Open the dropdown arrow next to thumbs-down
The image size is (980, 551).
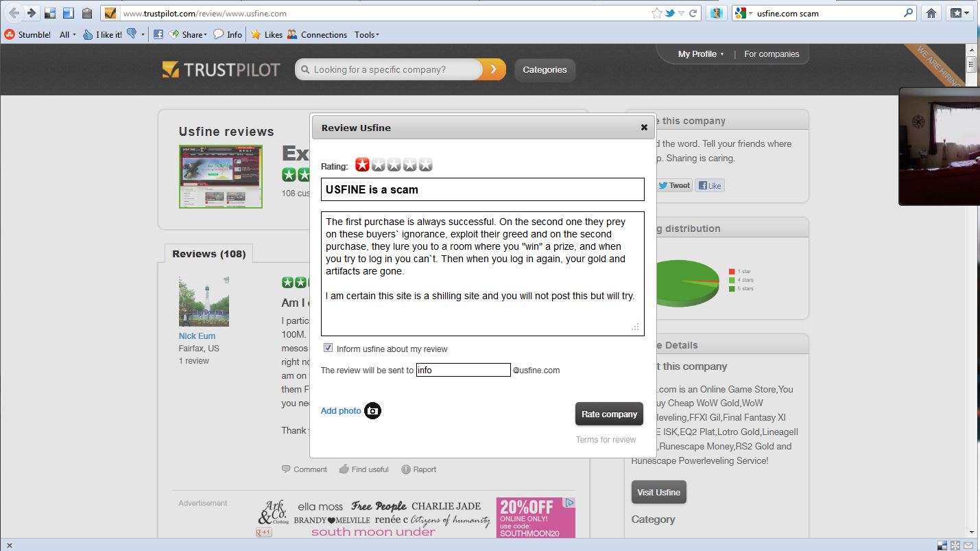[143, 34]
